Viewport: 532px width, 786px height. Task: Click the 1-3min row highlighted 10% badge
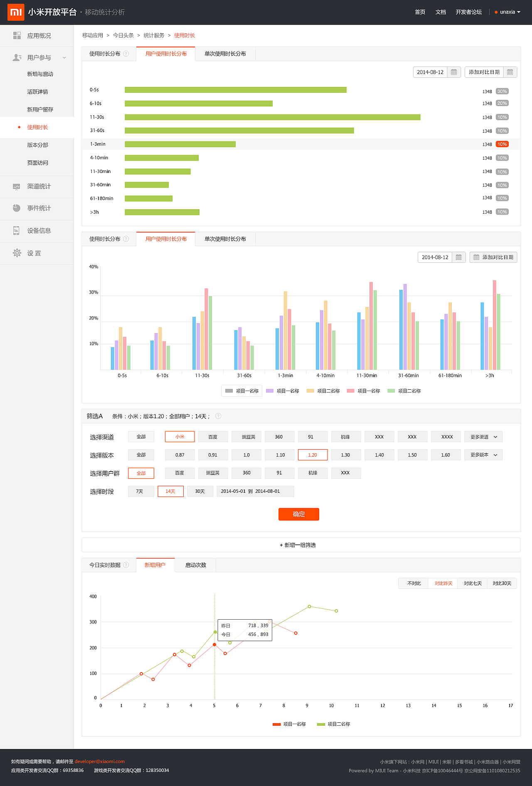tap(502, 144)
